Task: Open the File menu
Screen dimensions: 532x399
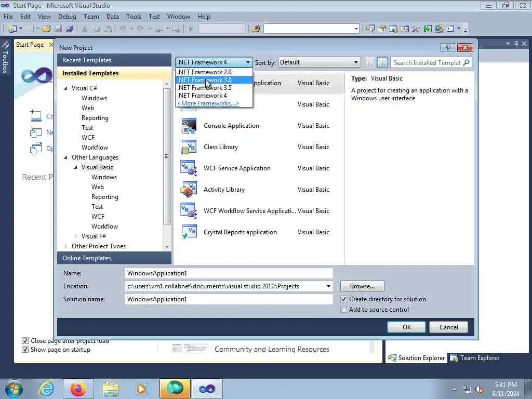Action: pyautogui.click(x=8, y=17)
